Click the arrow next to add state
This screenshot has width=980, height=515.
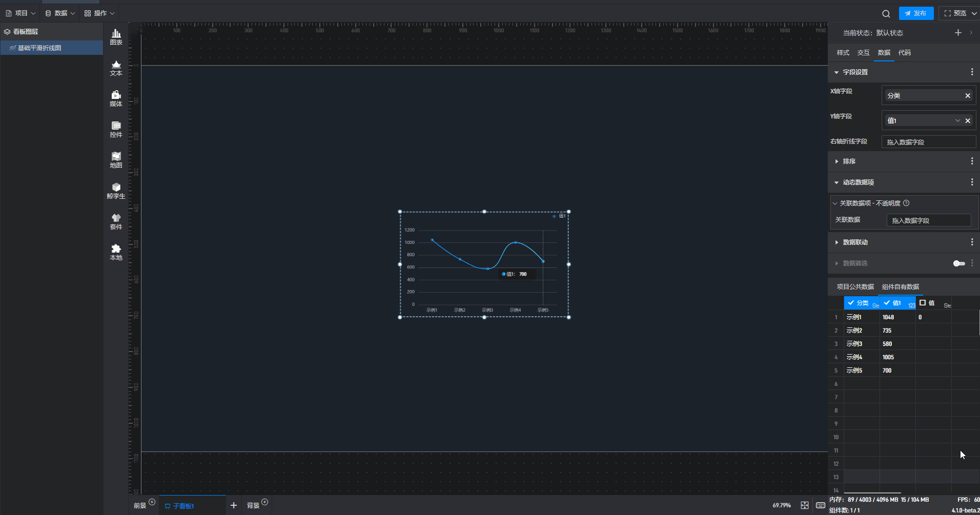971,33
